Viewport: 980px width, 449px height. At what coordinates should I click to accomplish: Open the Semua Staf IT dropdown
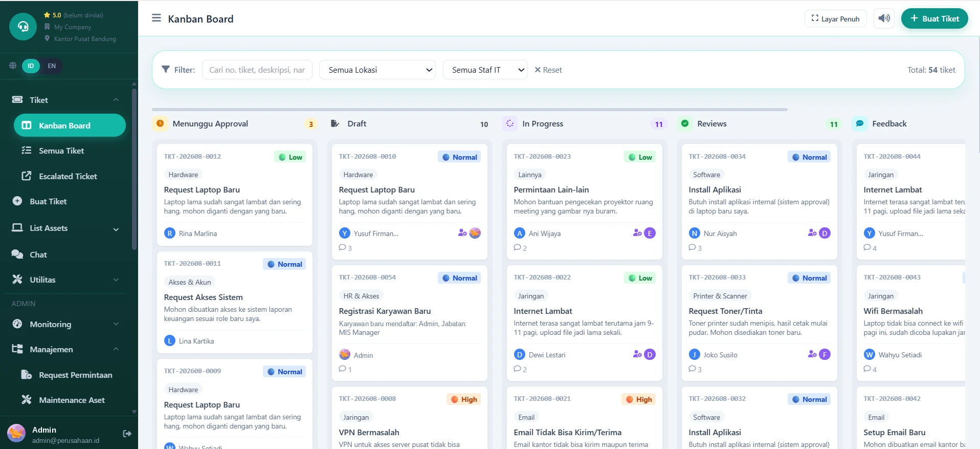(x=485, y=70)
